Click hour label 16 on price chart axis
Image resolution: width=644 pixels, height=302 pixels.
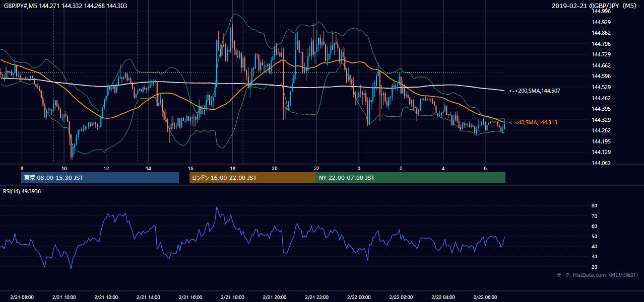[190, 168]
